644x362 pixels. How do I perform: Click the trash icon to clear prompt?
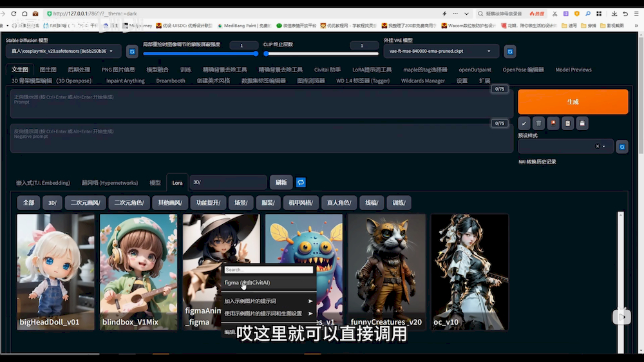pyautogui.click(x=538, y=123)
